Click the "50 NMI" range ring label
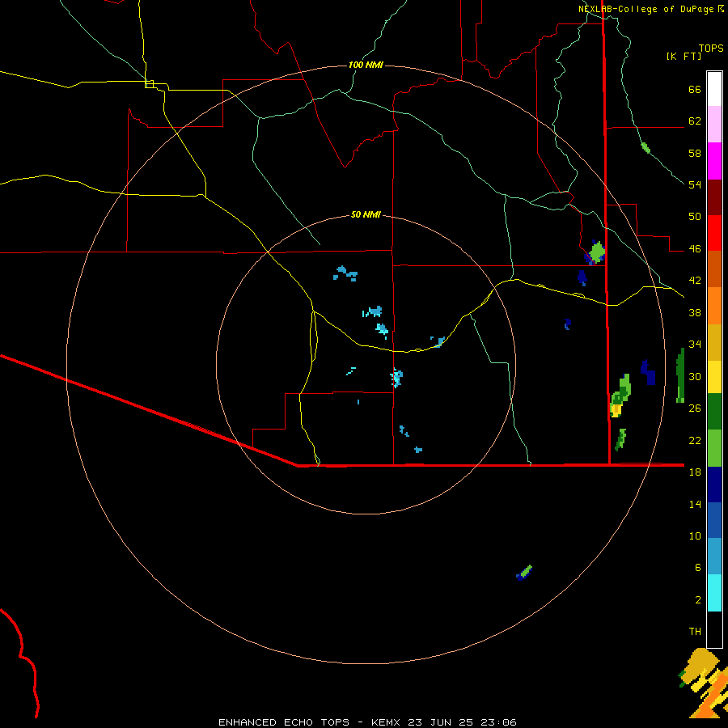Viewport: 728px width, 728px height. coord(366,214)
